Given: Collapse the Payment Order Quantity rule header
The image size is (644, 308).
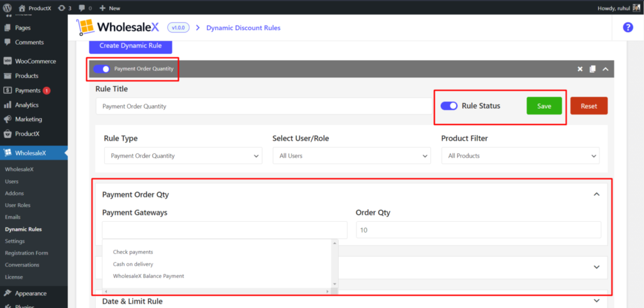Looking at the screenshot, I should point(605,69).
